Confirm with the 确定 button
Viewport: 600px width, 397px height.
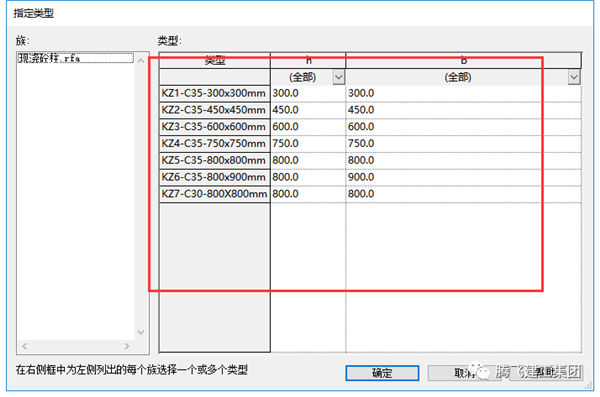pyautogui.click(x=382, y=373)
